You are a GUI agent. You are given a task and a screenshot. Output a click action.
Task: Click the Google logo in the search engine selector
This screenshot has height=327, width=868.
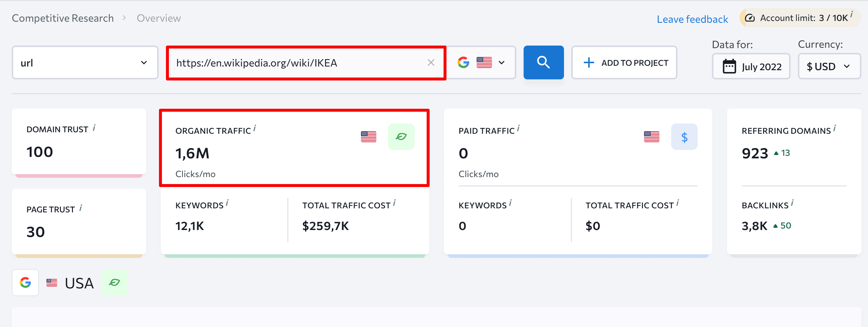tap(463, 62)
